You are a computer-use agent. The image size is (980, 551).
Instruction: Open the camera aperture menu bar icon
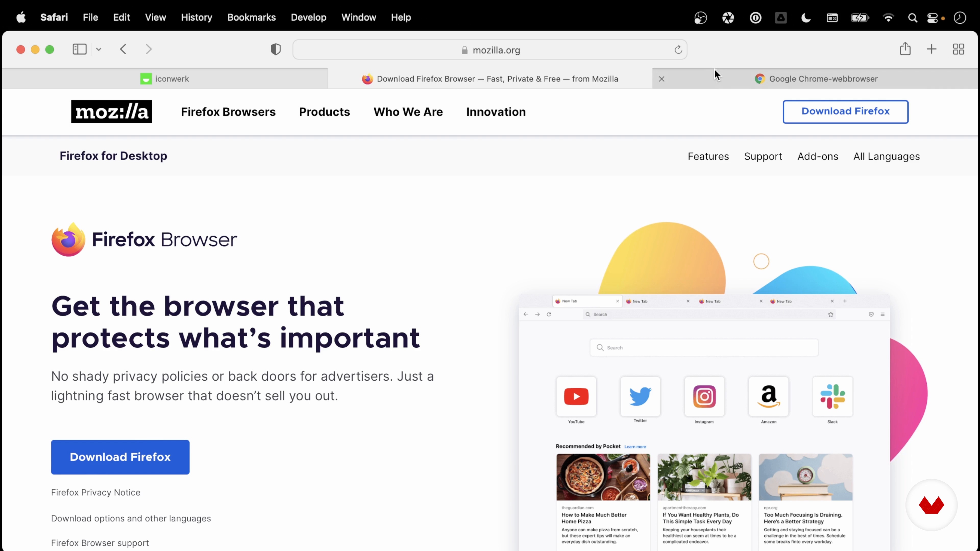[x=728, y=18]
